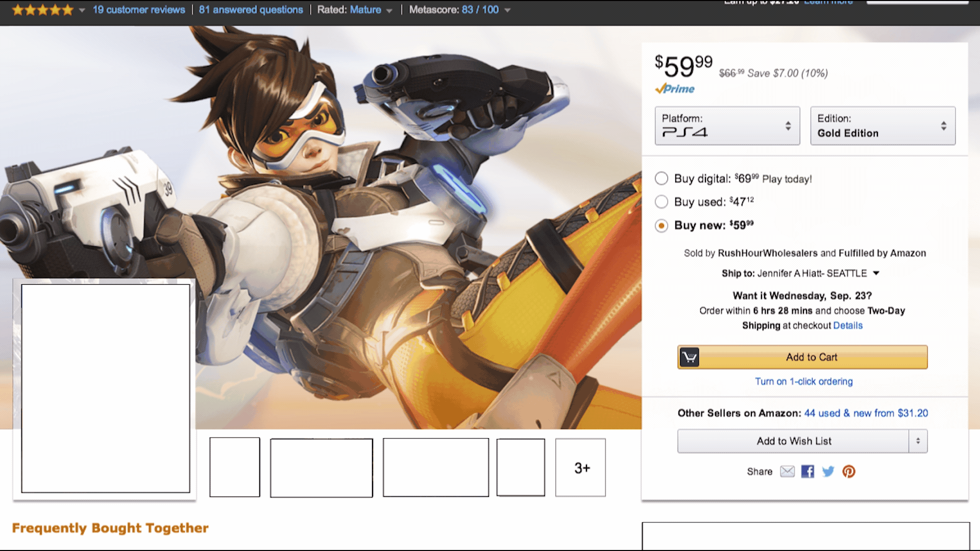Click the Prime logo badge

[x=675, y=89]
